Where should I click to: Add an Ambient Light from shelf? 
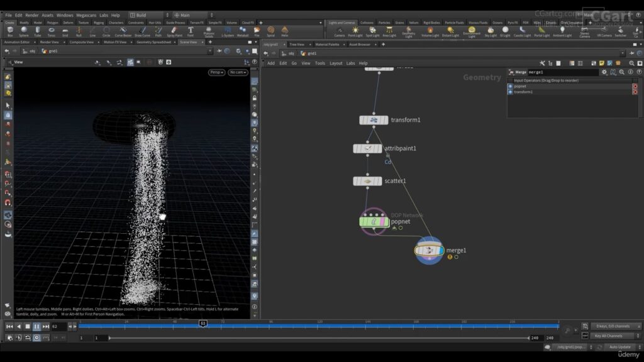point(562,32)
